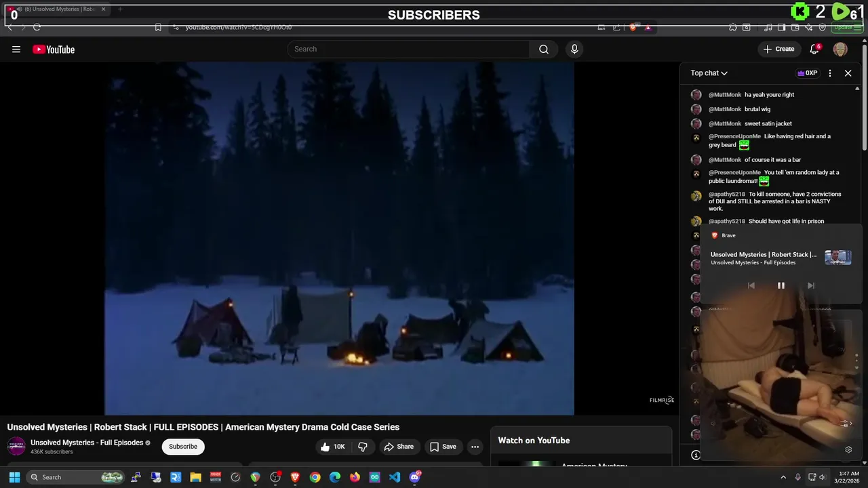Open Google Chrome from the taskbar
This screenshot has height=488, width=868.
tap(315, 477)
